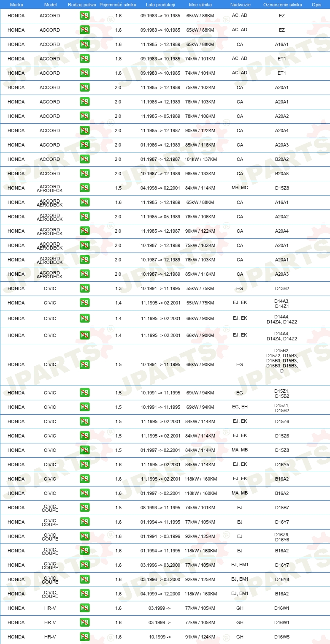This screenshot has height=644, width=330.
Task: Click the Opis column header
Action: [316, 5]
